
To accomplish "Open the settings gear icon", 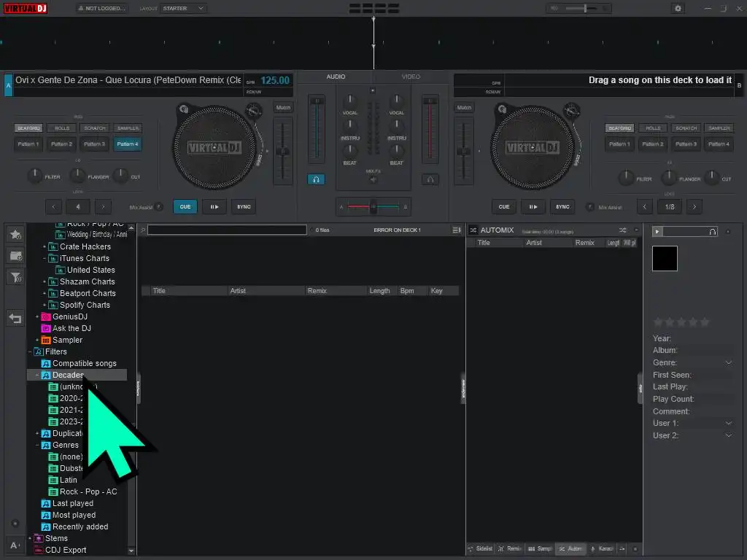I will (x=678, y=8).
